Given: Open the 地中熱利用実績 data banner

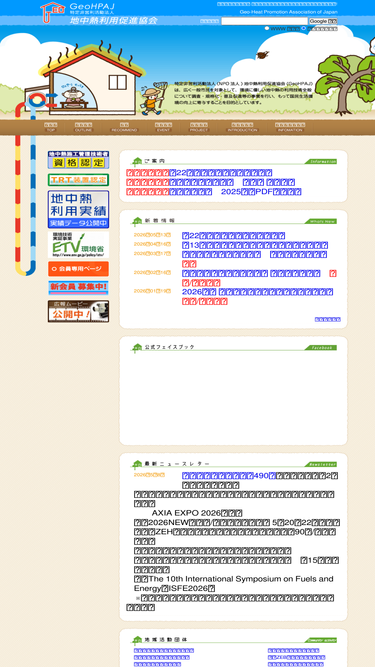Looking at the screenshot, I should (78, 209).
